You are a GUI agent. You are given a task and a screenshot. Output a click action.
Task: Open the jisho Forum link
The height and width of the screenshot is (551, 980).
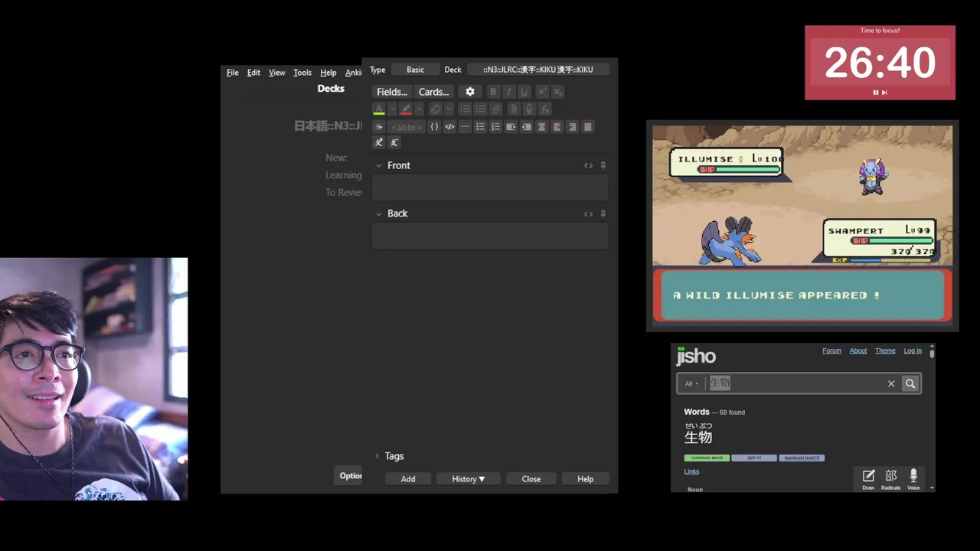click(x=831, y=350)
